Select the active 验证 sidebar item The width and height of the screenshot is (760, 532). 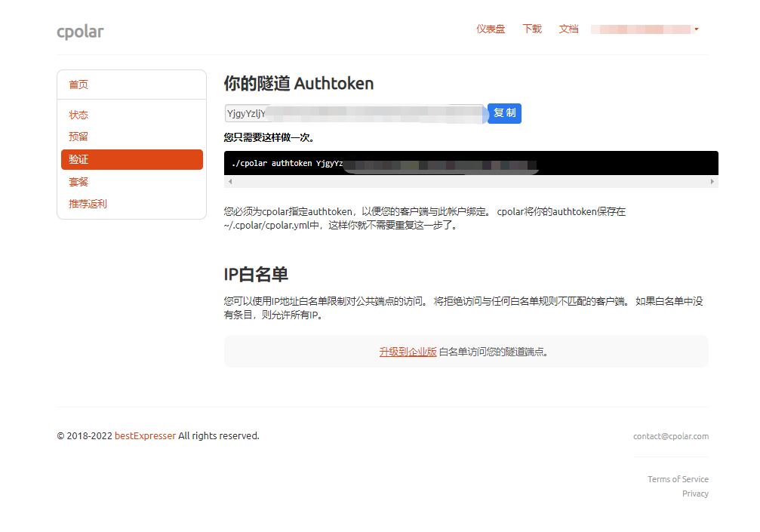click(132, 159)
